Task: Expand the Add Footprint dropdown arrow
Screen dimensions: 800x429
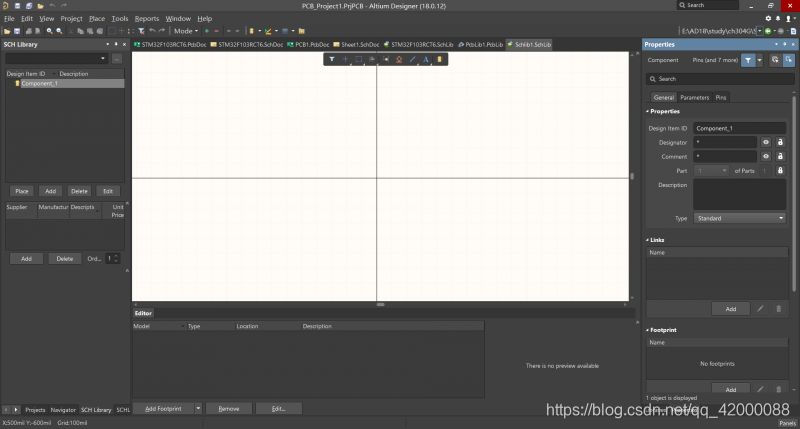Action: click(198, 409)
